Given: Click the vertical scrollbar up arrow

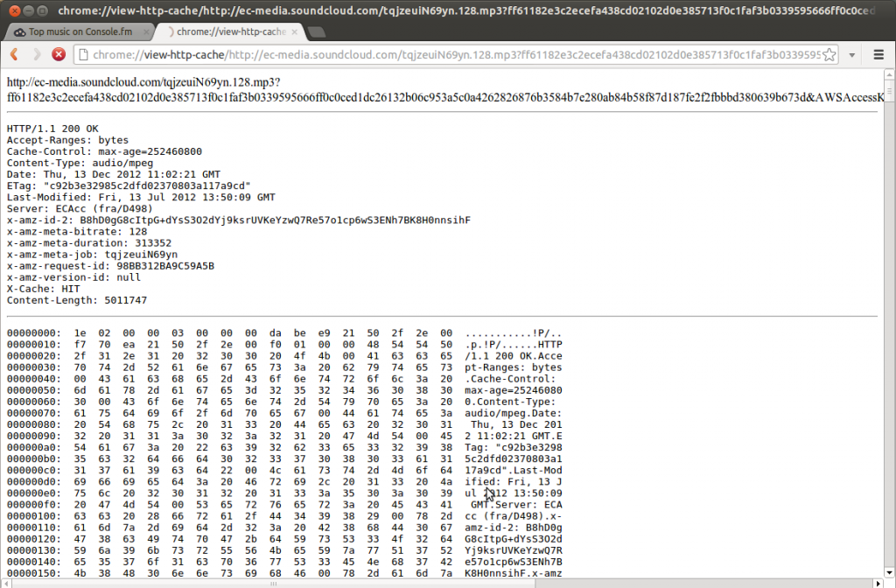Looking at the screenshot, I should [889, 74].
